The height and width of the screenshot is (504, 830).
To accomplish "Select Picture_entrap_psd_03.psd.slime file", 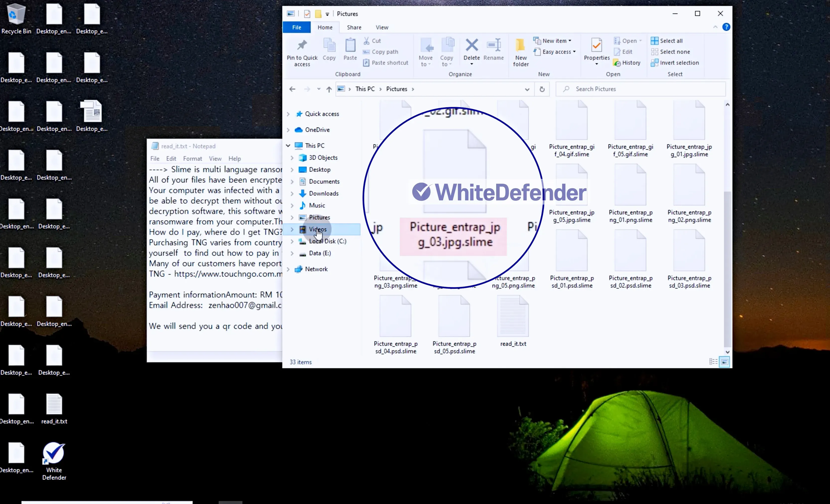I will (x=689, y=259).
